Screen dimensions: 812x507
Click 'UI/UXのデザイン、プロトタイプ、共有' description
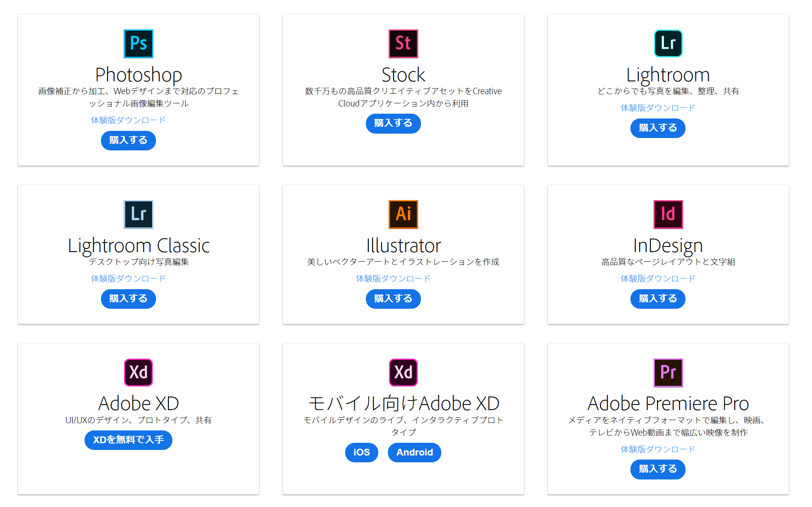click(x=138, y=420)
